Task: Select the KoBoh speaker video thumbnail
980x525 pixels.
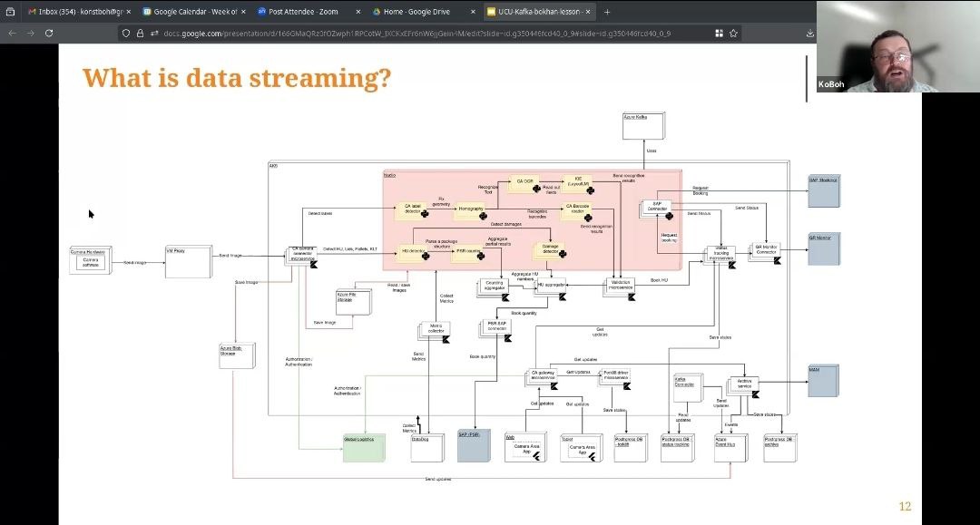Action: point(898,46)
